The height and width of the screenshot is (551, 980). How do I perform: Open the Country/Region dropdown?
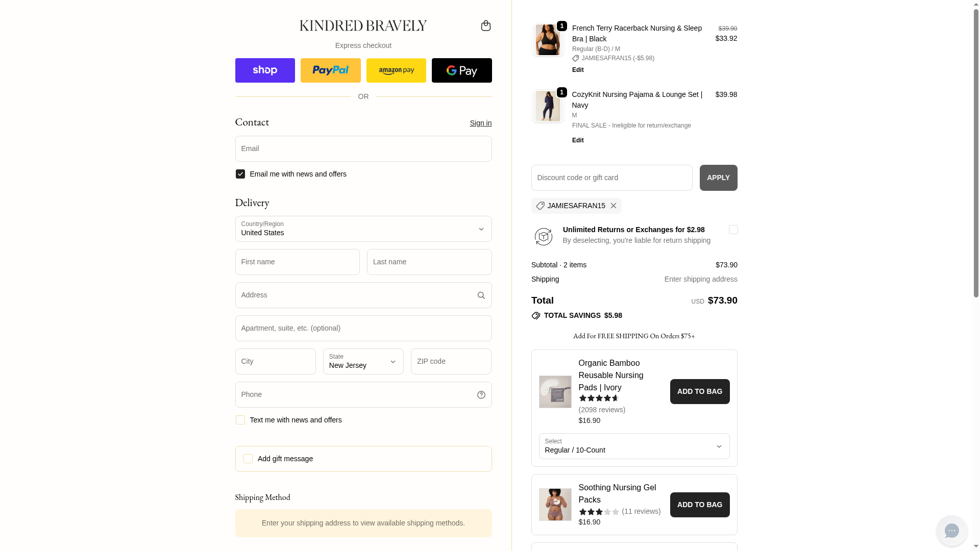click(x=363, y=229)
